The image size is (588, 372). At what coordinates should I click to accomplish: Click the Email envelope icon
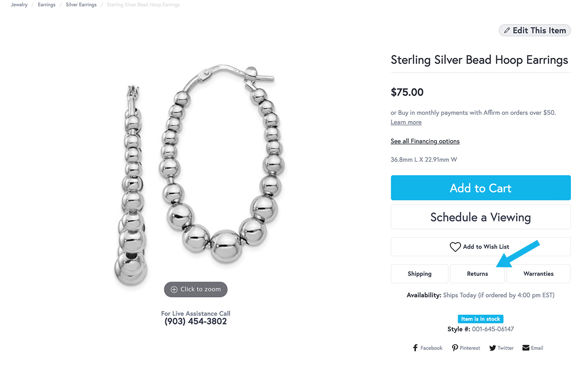pos(526,348)
